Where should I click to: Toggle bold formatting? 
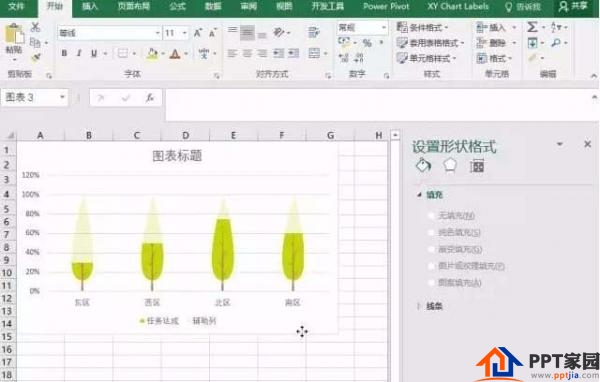click(x=64, y=53)
